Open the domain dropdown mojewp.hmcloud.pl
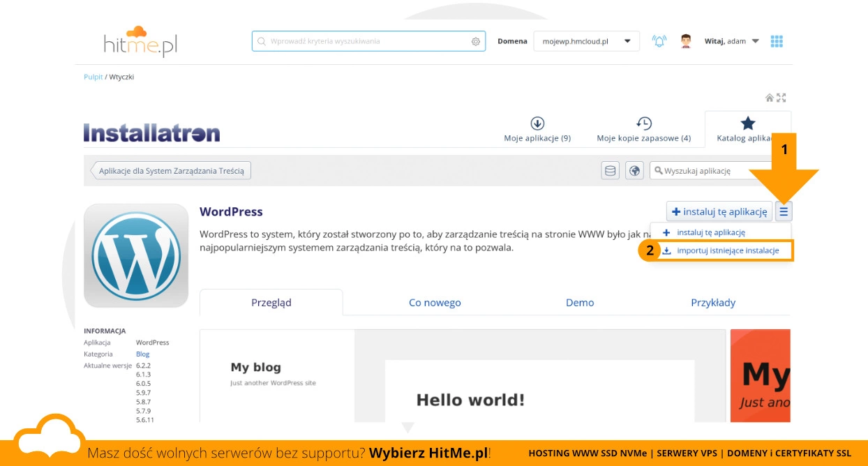This screenshot has width=868, height=466. (586, 41)
